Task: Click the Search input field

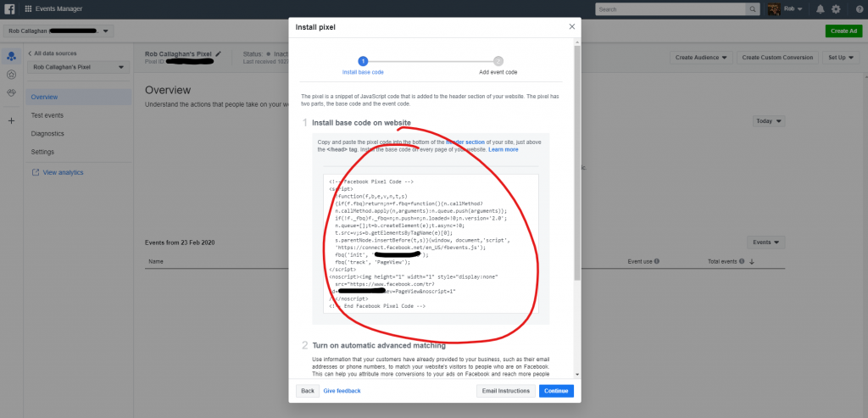Action: pos(670,9)
